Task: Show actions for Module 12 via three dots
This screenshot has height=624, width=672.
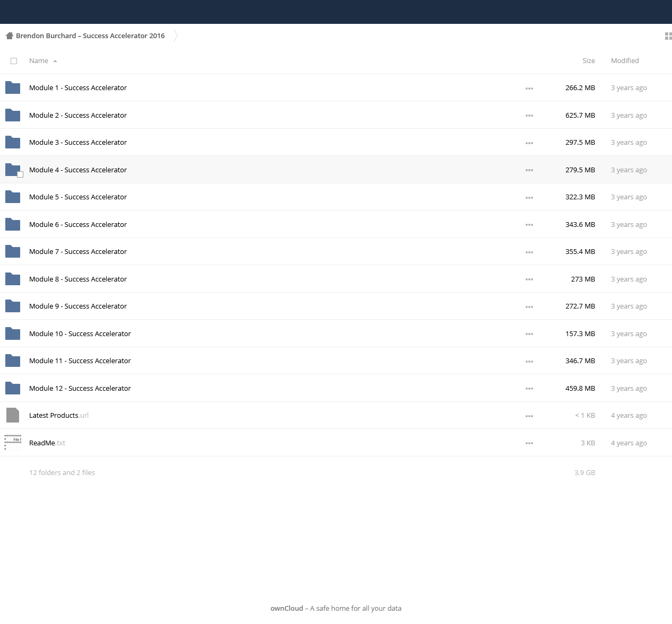Action: click(x=529, y=389)
